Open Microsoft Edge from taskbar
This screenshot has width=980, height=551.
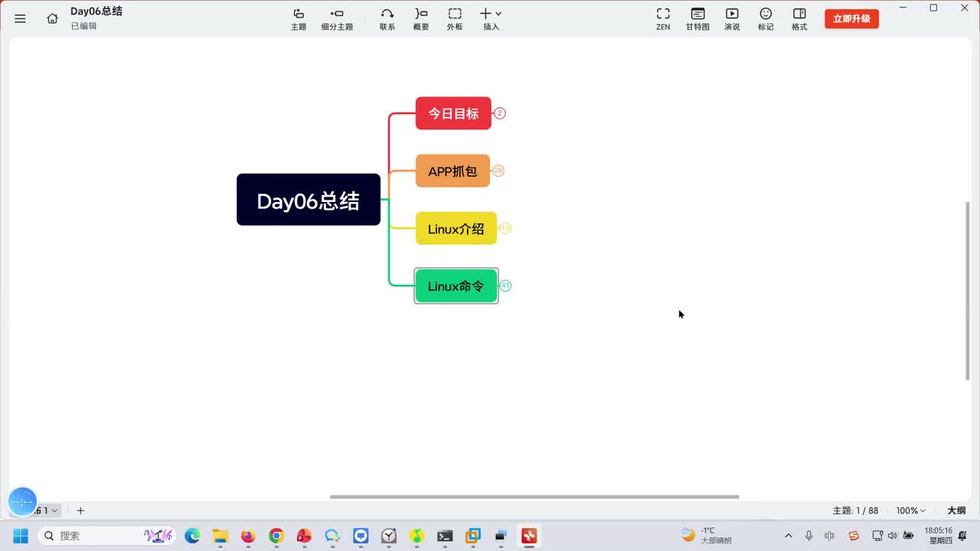click(x=192, y=536)
